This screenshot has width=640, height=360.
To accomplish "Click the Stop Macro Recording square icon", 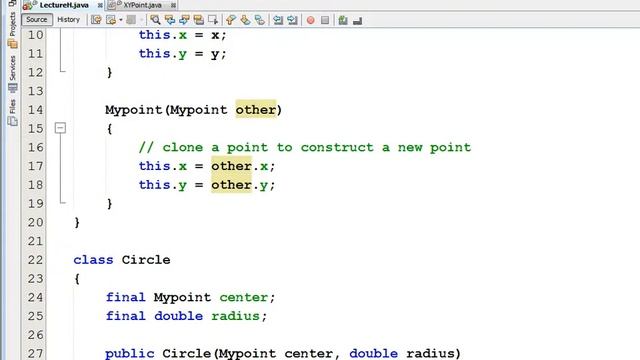I will point(325,20).
